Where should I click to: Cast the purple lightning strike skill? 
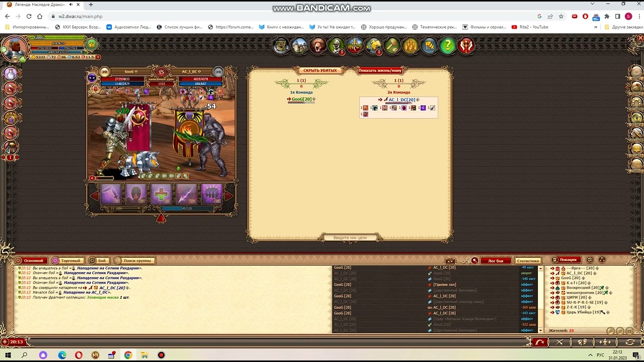186,194
